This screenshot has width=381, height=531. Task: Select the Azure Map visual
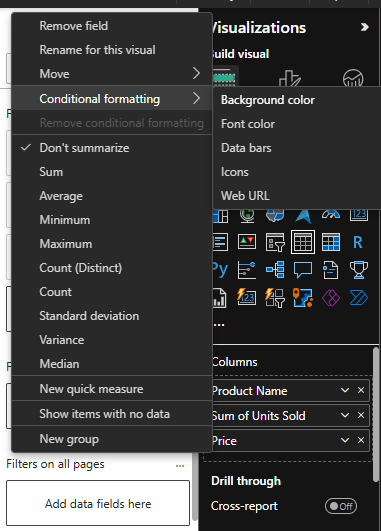[x=303, y=216]
